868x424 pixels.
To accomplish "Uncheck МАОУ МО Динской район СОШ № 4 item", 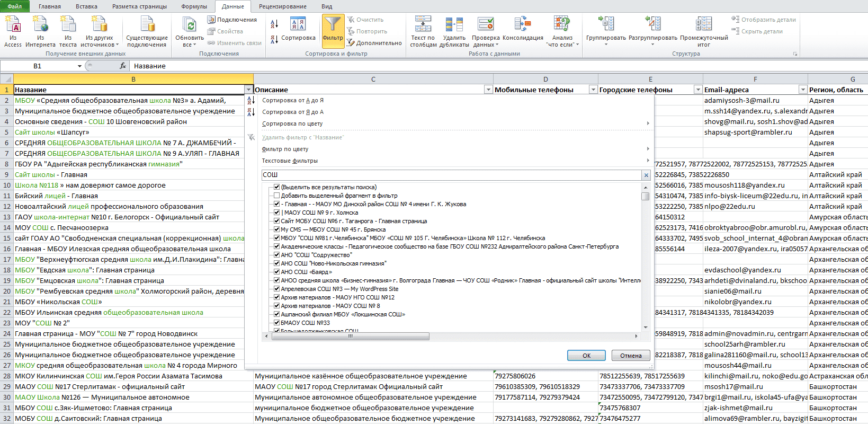I will click(x=276, y=204).
